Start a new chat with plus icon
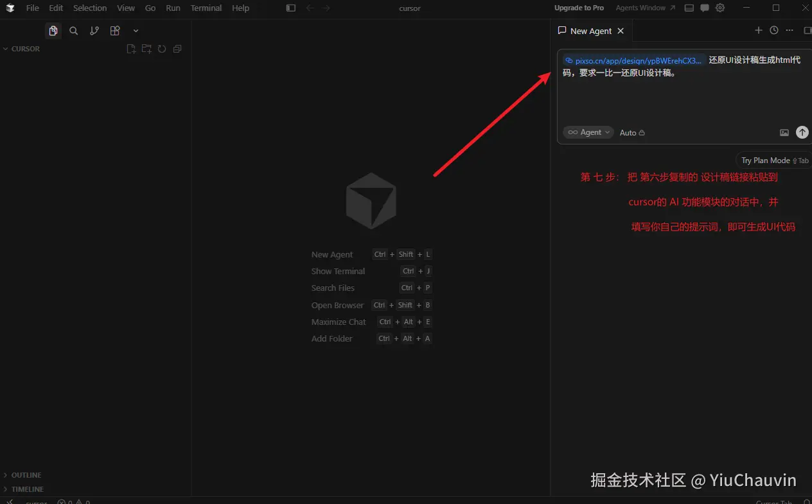The width and height of the screenshot is (812, 504). coord(759,30)
